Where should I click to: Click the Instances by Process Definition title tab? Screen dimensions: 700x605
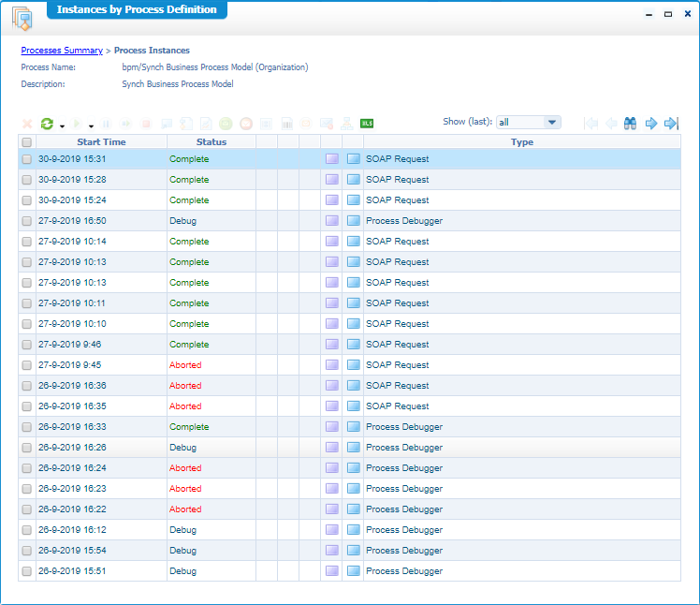point(137,9)
